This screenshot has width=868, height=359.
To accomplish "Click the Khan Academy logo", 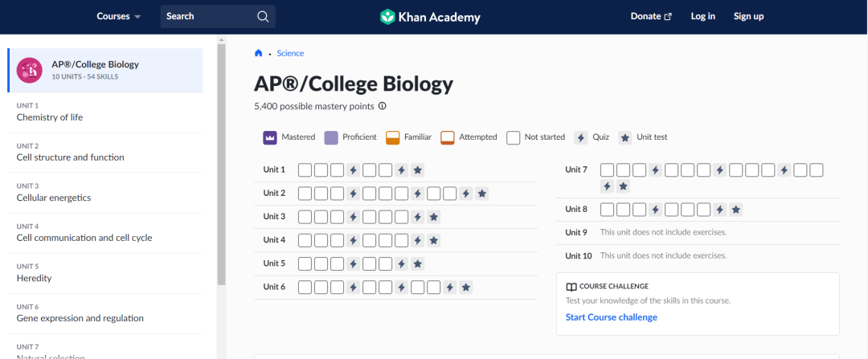I will click(x=430, y=17).
